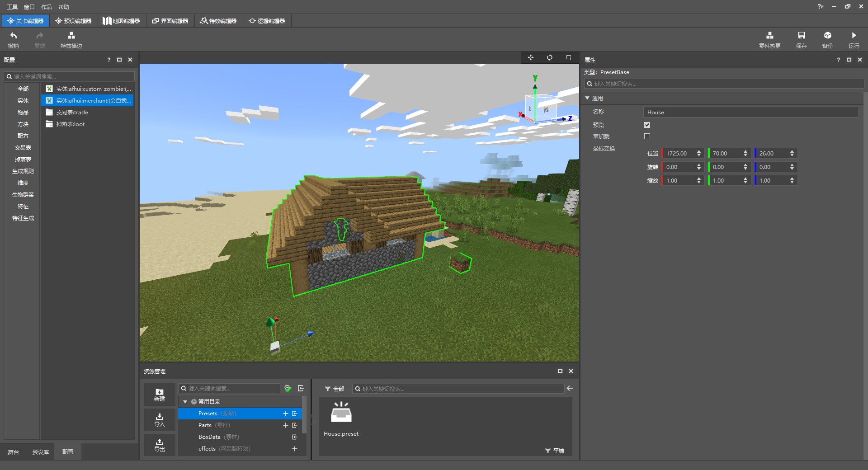Click the 导出 export button
Viewport: 868px width, 470px height.
[160, 445]
